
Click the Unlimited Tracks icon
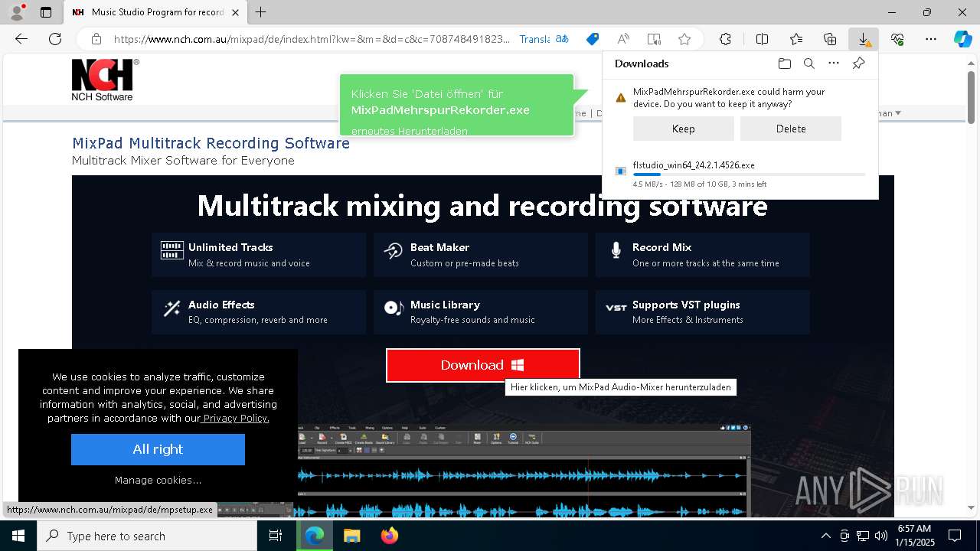(x=171, y=250)
